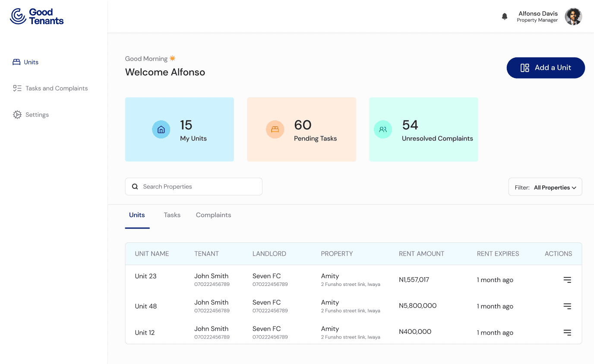This screenshot has height=364, width=594.
Task: Click the ACTIONS column header
Action: click(558, 254)
